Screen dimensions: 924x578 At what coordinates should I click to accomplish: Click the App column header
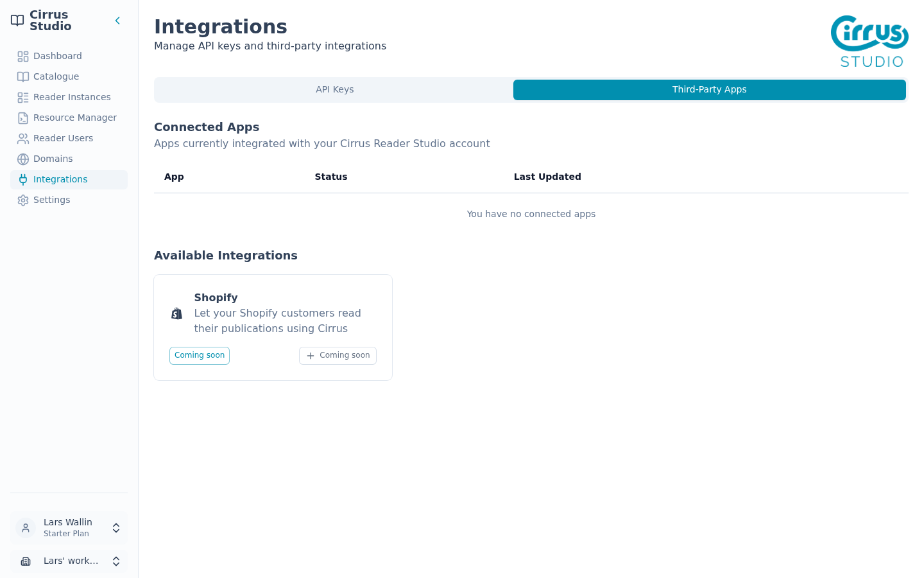[174, 177]
